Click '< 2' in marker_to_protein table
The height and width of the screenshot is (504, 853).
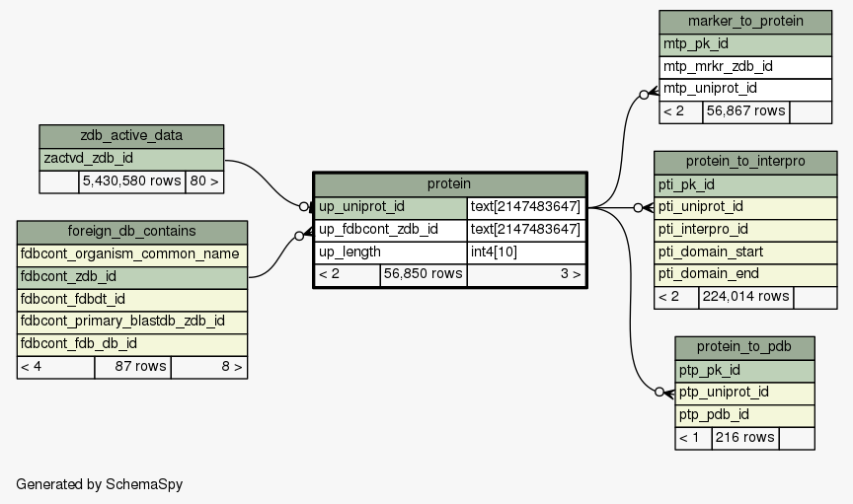(681, 112)
